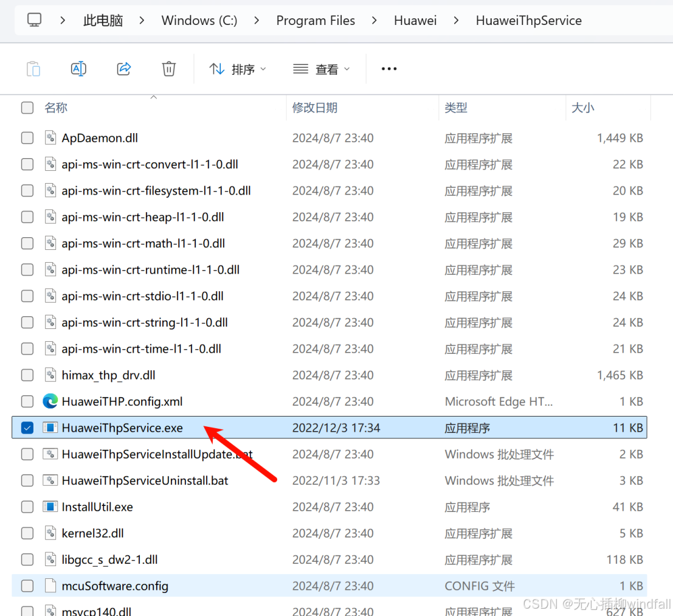Expand chevron after 此电脑

pyautogui.click(x=142, y=20)
